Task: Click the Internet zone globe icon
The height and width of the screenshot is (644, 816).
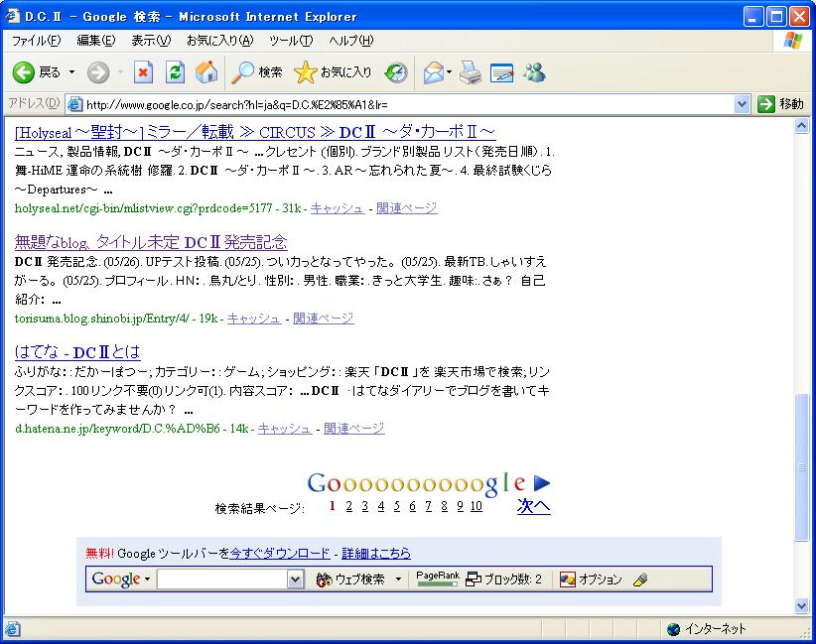Action: (673, 629)
